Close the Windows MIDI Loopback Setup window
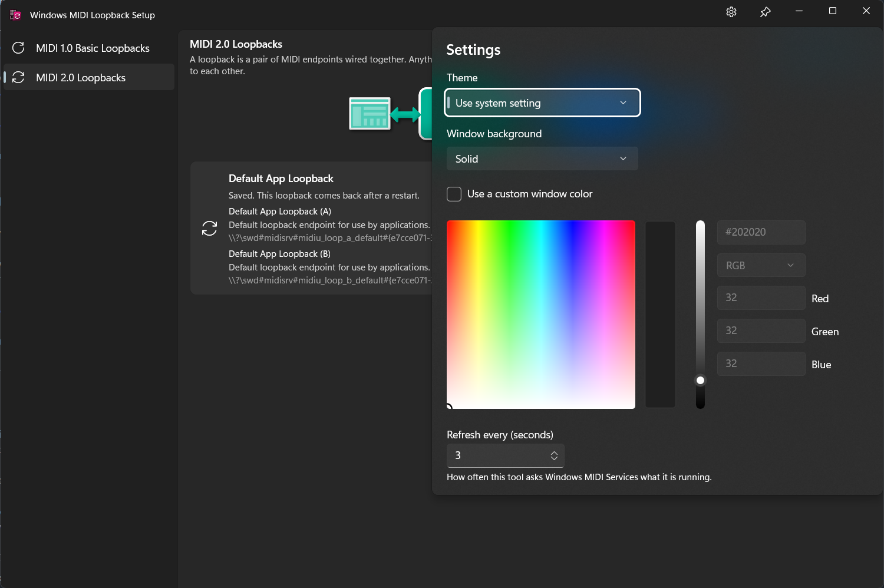This screenshot has width=884, height=588. click(x=866, y=11)
